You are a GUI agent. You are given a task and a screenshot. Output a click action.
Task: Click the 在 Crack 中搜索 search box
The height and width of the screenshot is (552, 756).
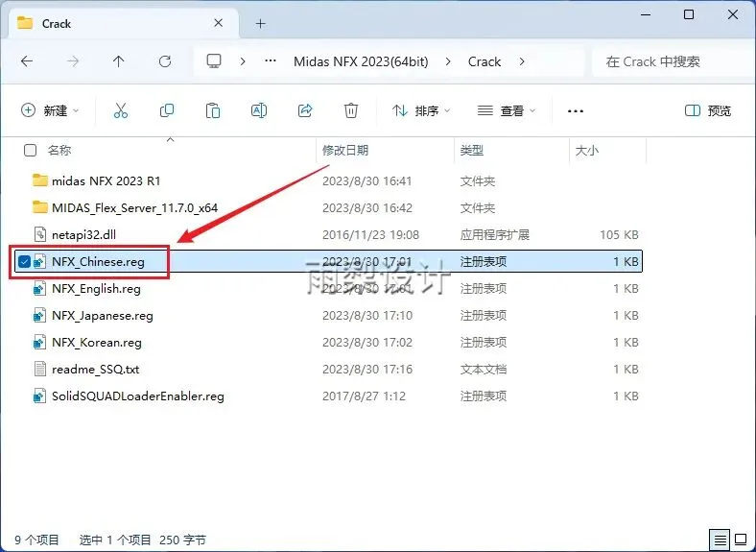(674, 61)
